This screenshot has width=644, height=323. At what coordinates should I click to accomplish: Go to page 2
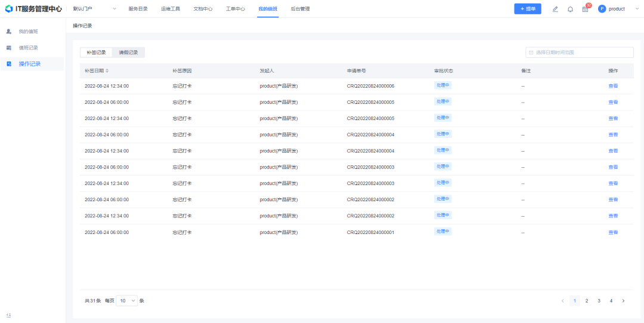587,301
